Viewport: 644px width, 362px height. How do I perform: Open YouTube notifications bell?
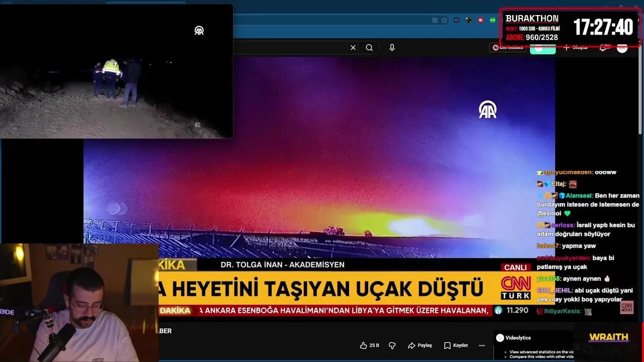click(603, 48)
